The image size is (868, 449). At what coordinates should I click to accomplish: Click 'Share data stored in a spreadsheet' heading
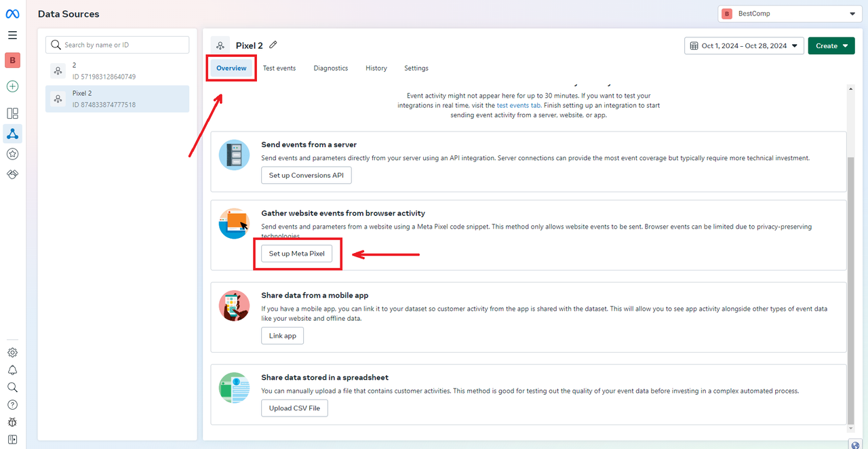click(x=325, y=377)
